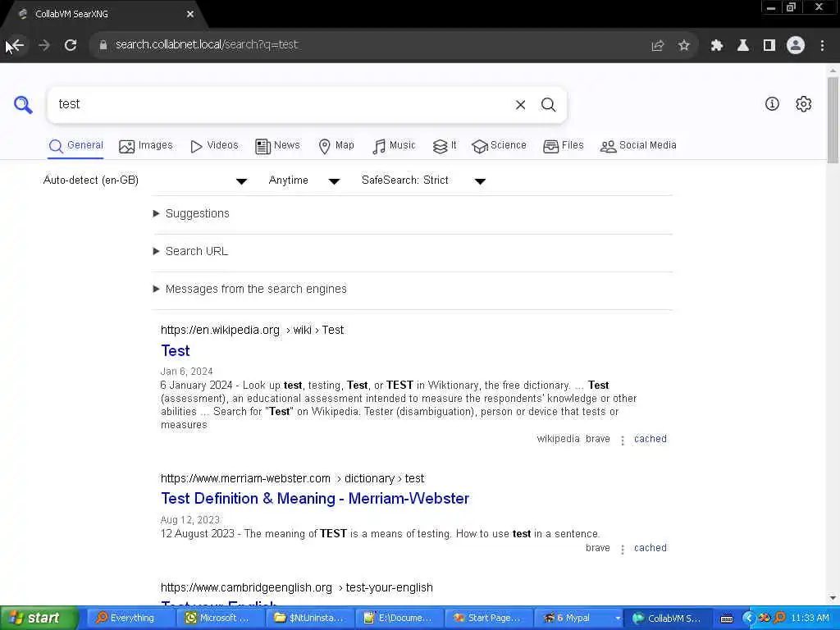
Task: Switch to the News category
Action: pos(277,146)
